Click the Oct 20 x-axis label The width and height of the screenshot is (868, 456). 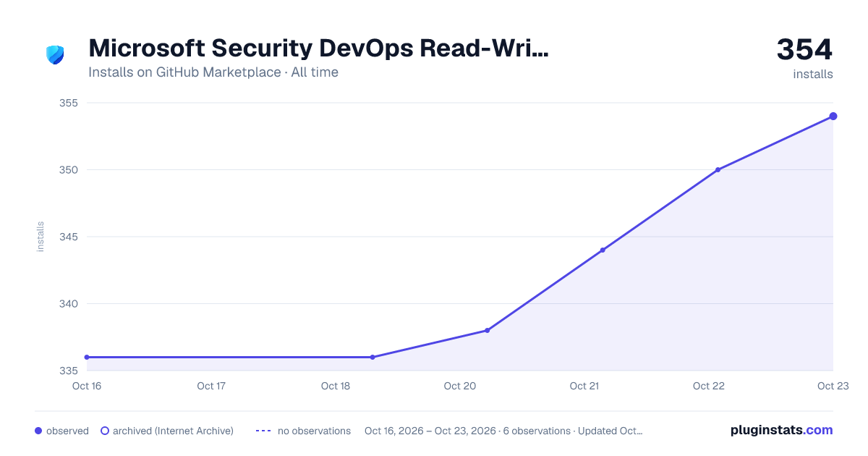(x=460, y=387)
